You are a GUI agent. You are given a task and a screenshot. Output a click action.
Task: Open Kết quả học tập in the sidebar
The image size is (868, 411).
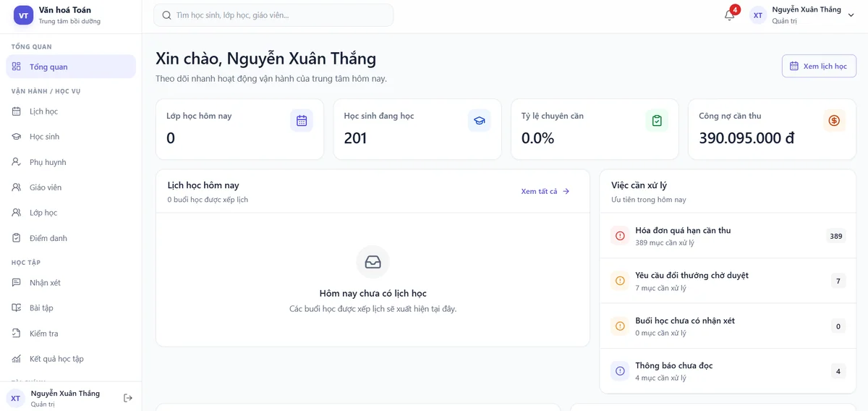point(71,359)
